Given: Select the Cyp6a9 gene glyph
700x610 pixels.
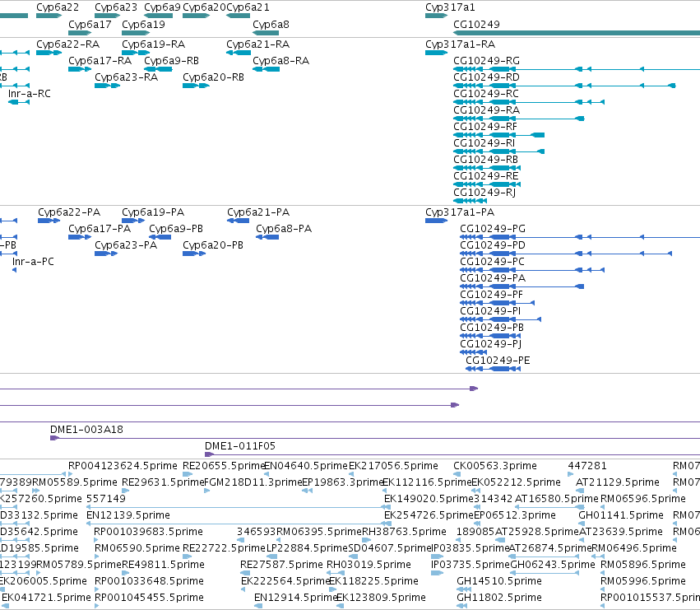Looking at the screenshot, I should coord(158,16).
